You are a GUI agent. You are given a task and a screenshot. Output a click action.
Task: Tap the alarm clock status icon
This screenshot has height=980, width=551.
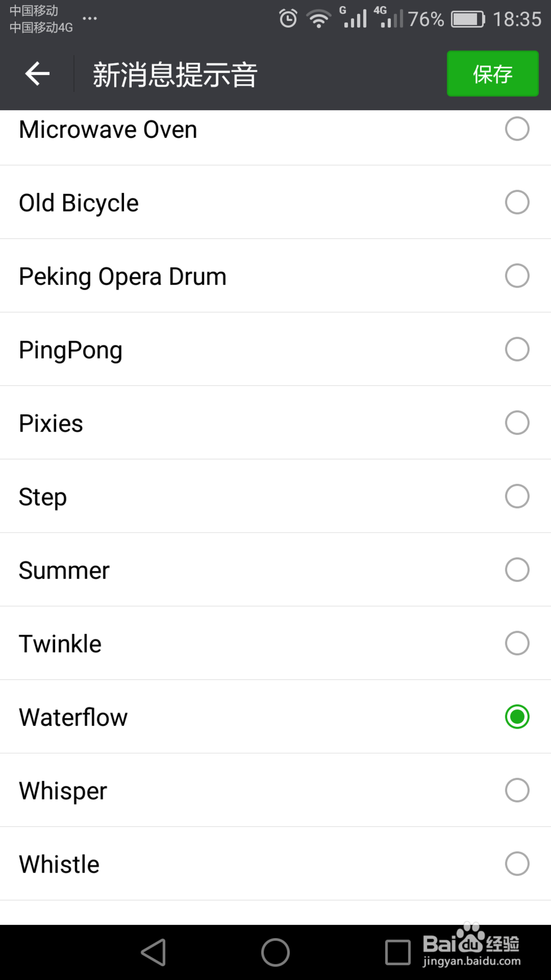point(288,19)
